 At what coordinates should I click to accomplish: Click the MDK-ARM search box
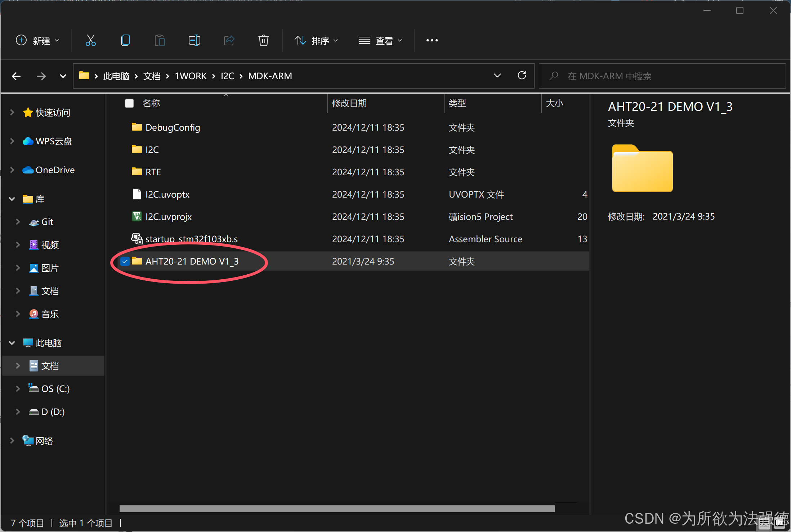pyautogui.click(x=663, y=76)
